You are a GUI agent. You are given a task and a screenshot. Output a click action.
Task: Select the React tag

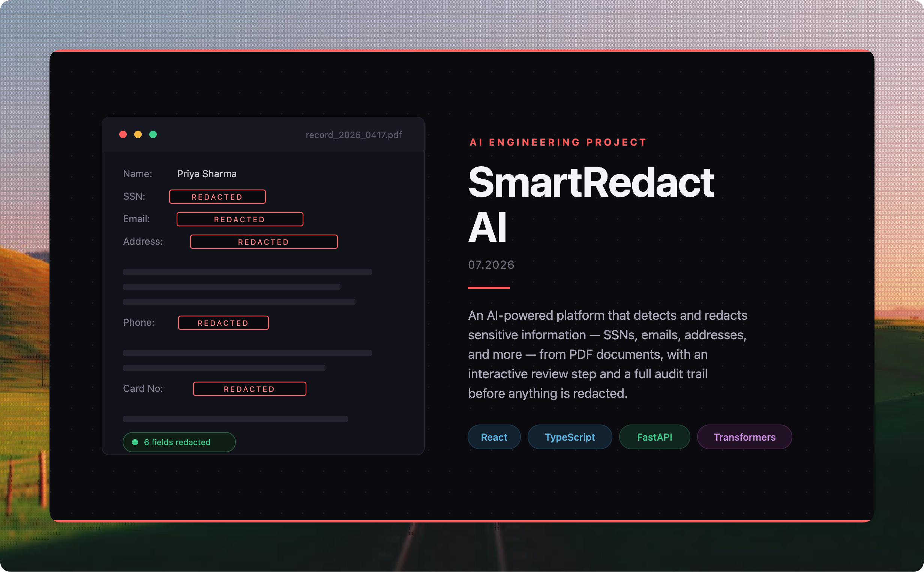pos(494,437)
